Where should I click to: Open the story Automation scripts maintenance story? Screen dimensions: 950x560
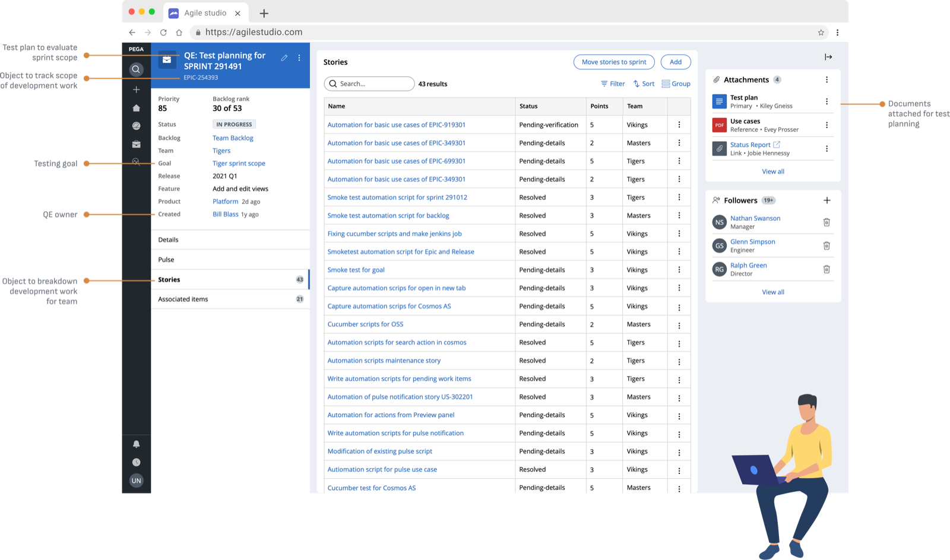pyautogui.click(x=384, y=361)
